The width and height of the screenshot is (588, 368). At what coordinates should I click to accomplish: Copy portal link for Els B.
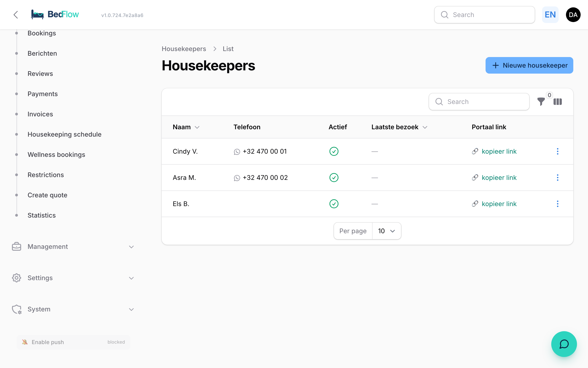click(499, 204)
